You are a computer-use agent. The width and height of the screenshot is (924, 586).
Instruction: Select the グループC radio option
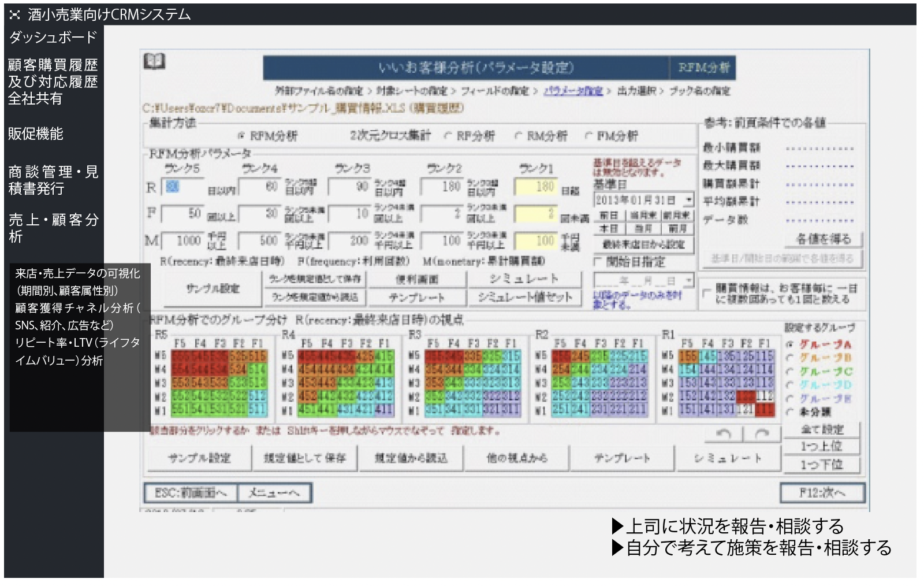click(x=790, y=372)
